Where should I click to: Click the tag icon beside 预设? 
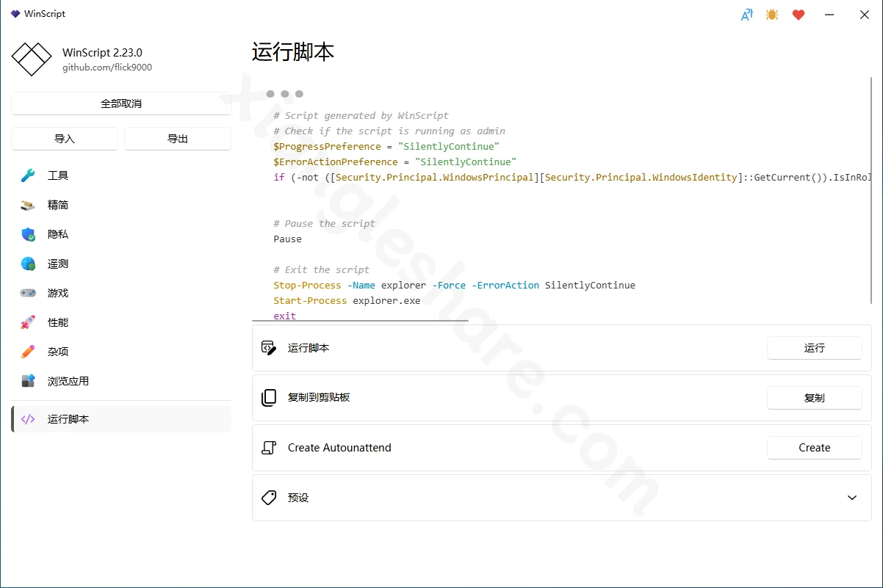269,498
